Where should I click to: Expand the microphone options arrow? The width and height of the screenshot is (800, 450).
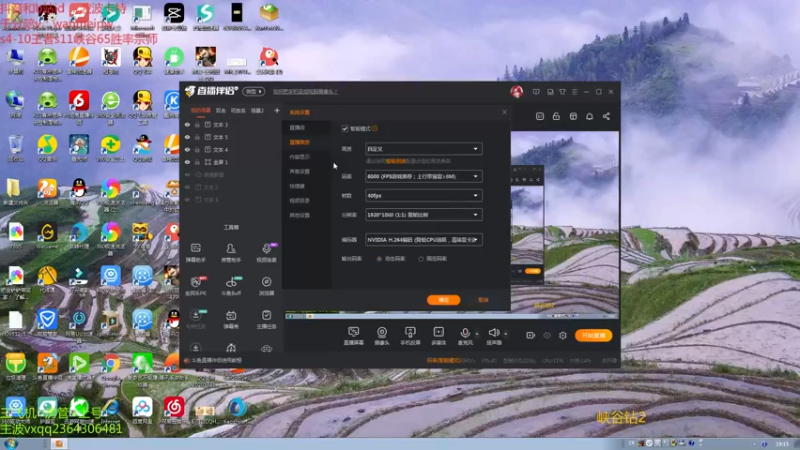point(477,334)
